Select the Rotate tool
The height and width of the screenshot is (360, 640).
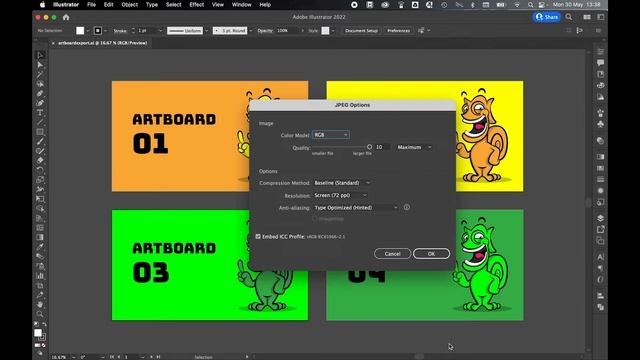[40, 170]
